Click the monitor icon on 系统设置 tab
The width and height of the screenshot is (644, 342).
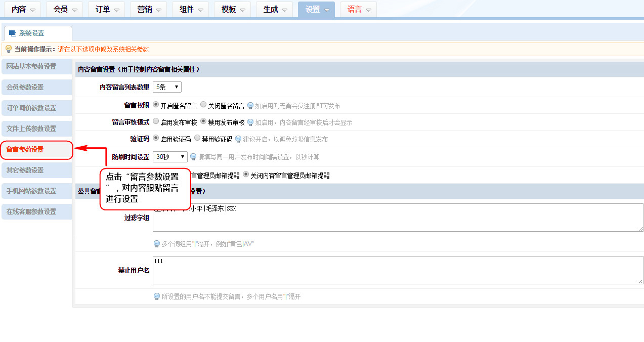click(x=13, y=33)
